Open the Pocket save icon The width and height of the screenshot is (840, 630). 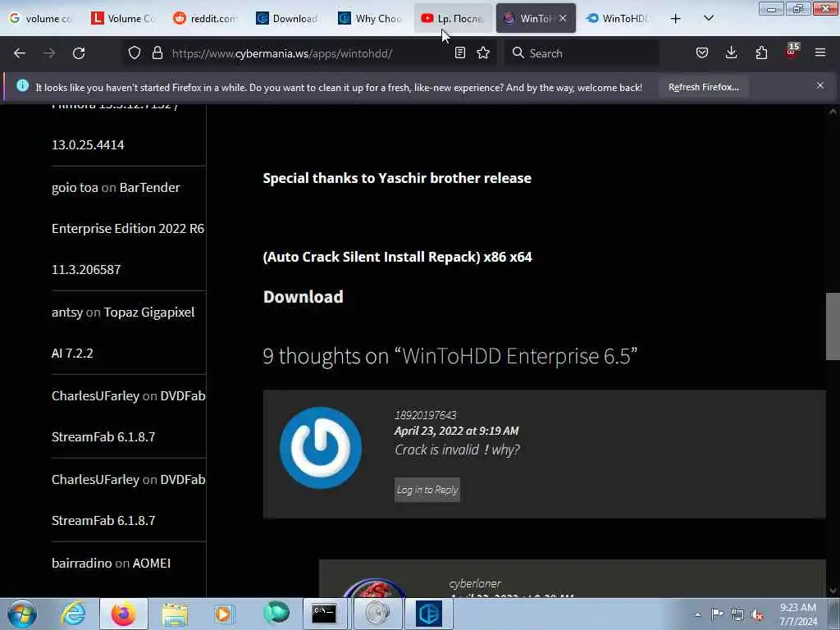pos(702,52)
